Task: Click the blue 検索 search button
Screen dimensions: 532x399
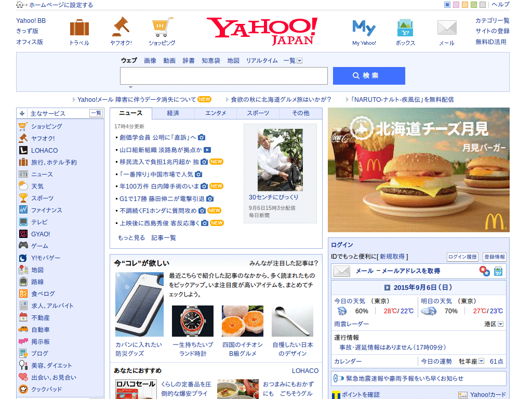Action: [369, 76]
